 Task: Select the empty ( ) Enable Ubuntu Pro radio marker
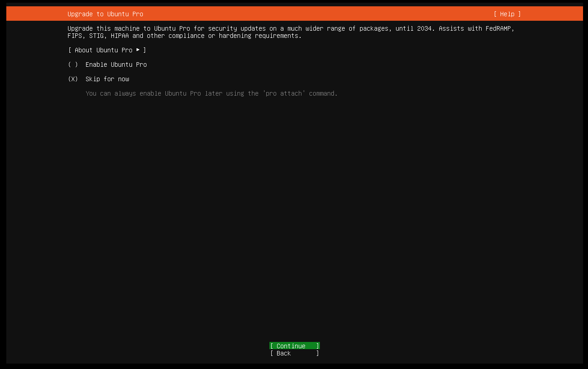click(73, 65)
